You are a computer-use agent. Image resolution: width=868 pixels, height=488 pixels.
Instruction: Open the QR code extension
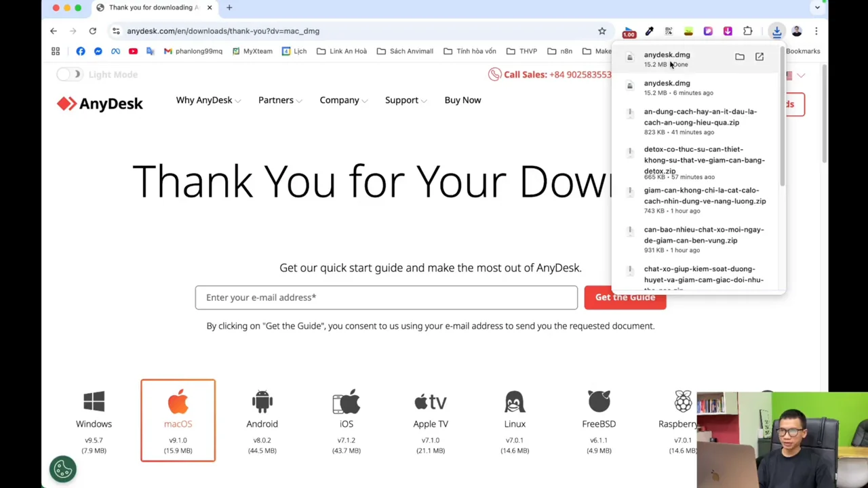[x=669, y=31]
